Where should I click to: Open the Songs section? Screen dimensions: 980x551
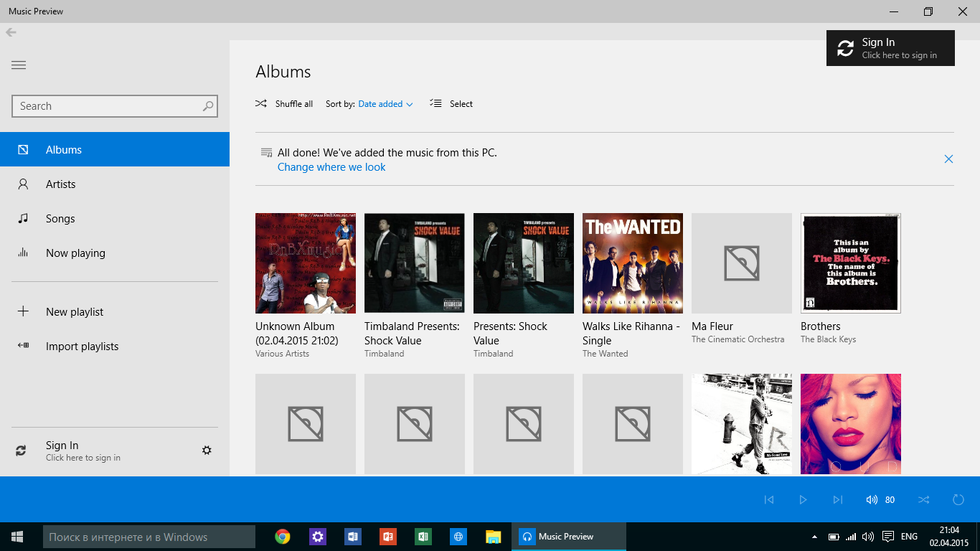coord(115,219)
